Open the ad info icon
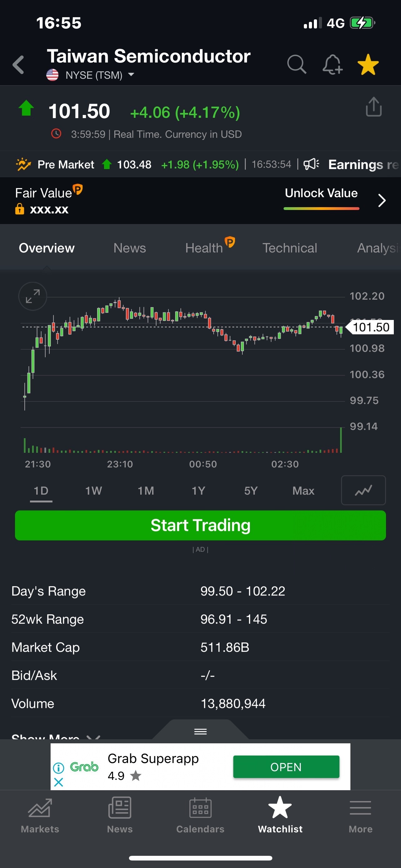 [x=59, y=768]
